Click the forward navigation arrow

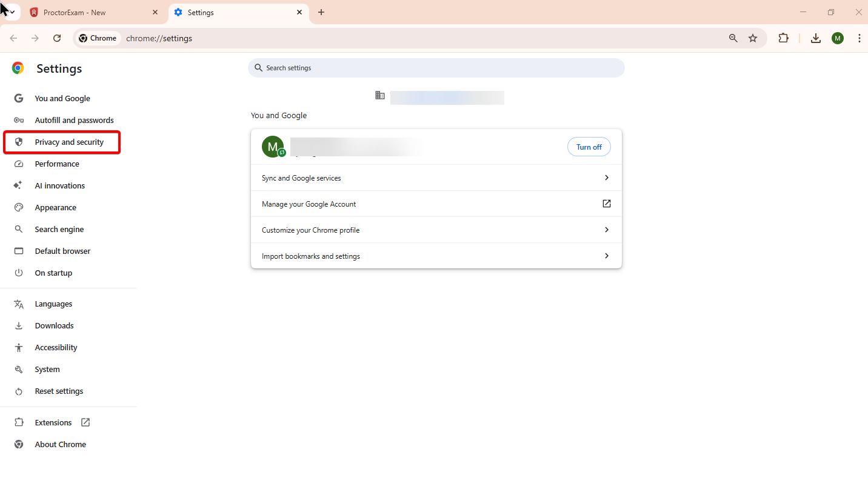coord(35,38)
